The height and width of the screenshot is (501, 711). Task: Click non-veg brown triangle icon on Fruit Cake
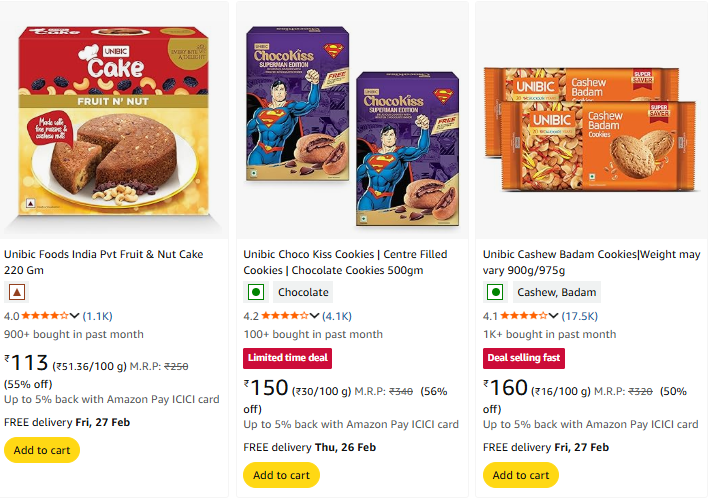(16, 292)
